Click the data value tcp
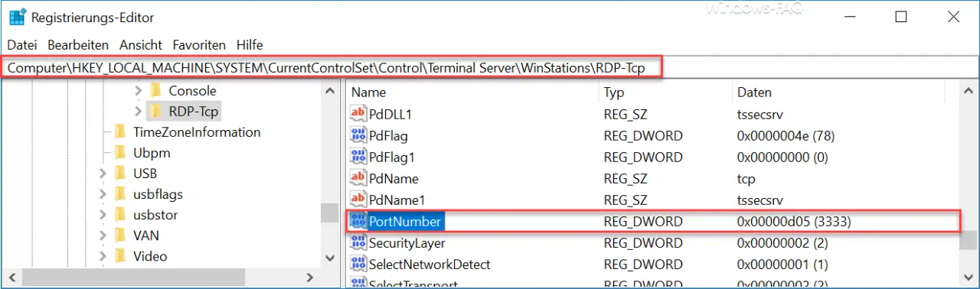The image size is (980, 289). (746, 179)
